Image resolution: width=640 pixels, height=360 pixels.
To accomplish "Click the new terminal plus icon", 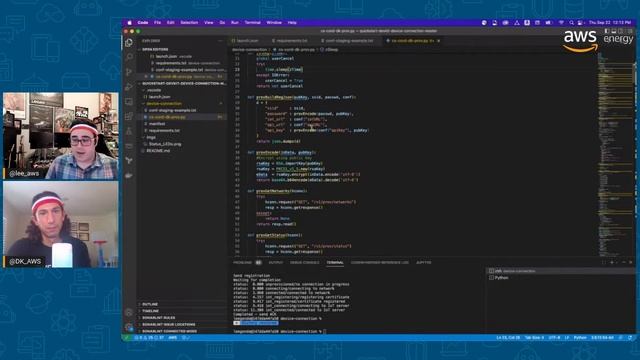I will coord(611,262).
